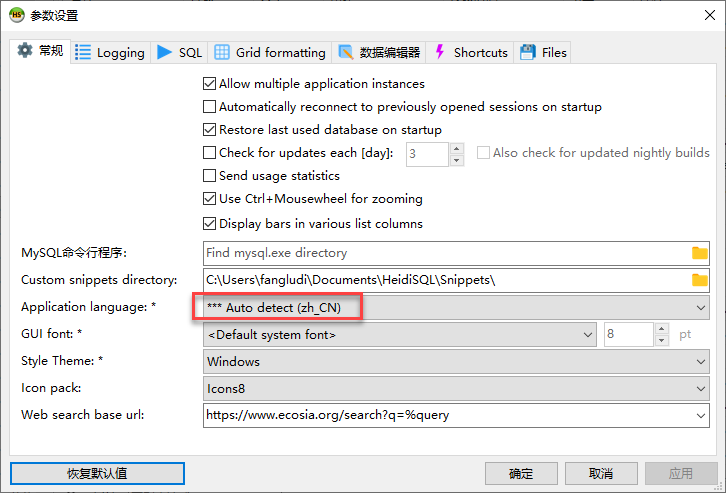Viewport: 726px width, 493px height.
Task: Click the 'Icon pack:' label
Action: [51, 388]
